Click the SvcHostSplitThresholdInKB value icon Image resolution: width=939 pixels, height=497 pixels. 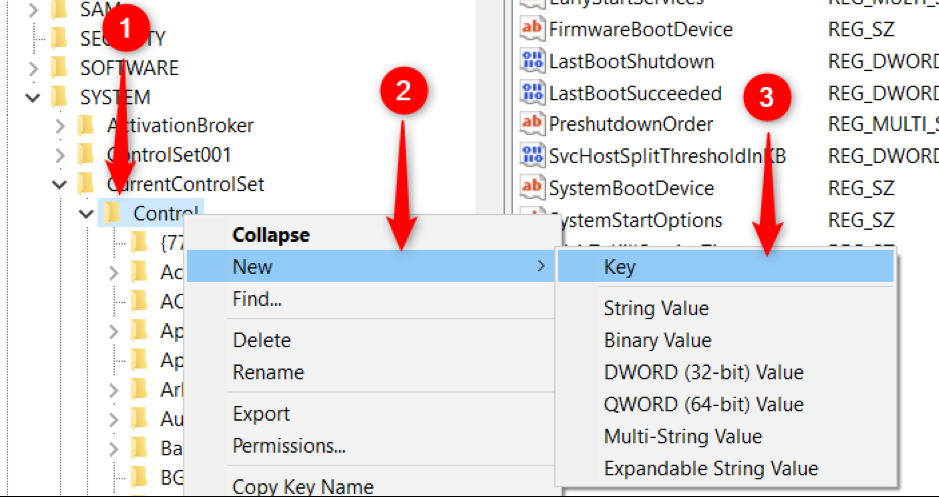pos(532,156)
